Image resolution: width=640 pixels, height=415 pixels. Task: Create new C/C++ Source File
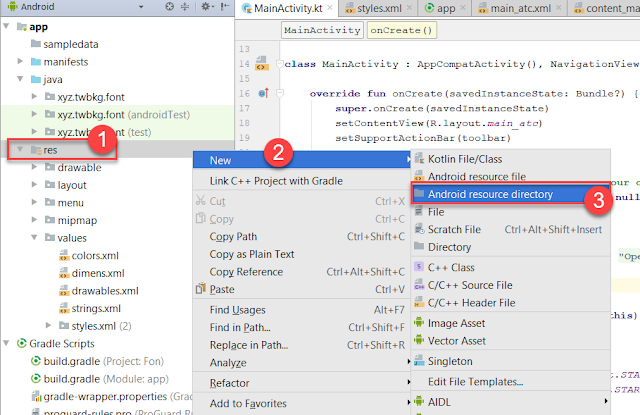511,285
